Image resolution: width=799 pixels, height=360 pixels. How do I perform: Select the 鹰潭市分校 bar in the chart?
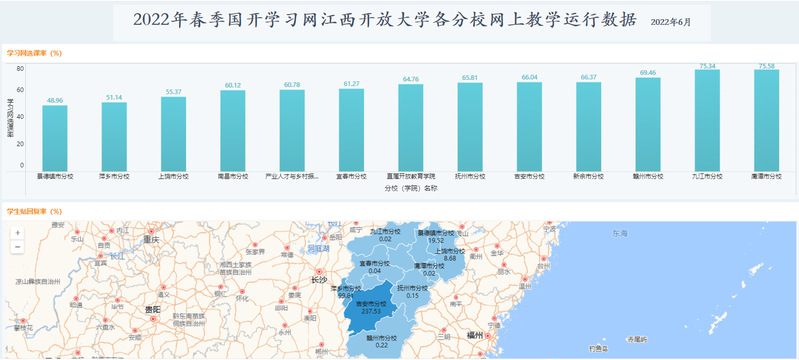(x=767, y=120)
